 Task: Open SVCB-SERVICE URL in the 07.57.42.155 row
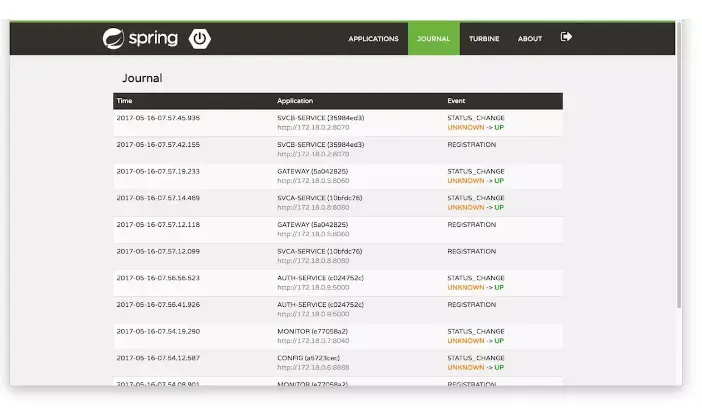(x=313, y=154)
